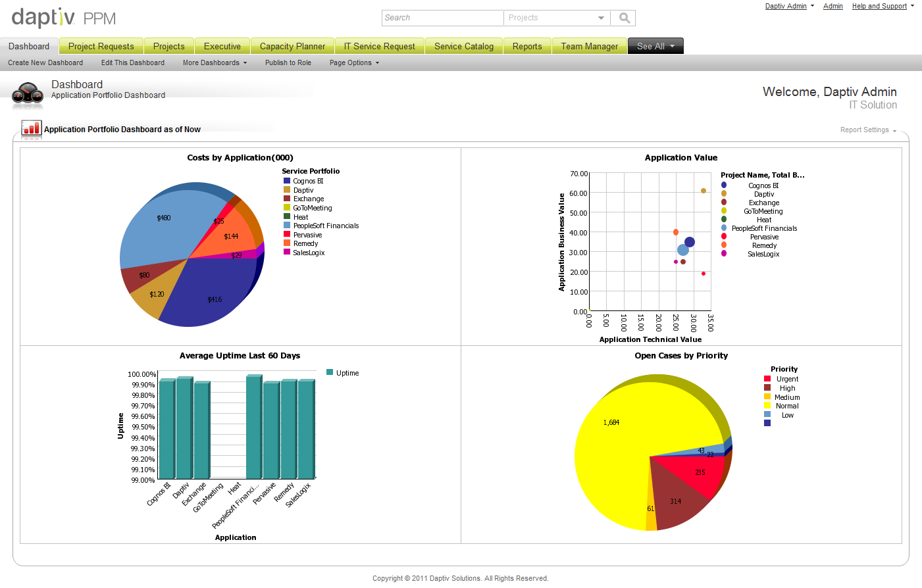922x588 pixels.
Task: Click the PeopleSoft Financials bubble in Application Value chart
Action: click(683, 250)
